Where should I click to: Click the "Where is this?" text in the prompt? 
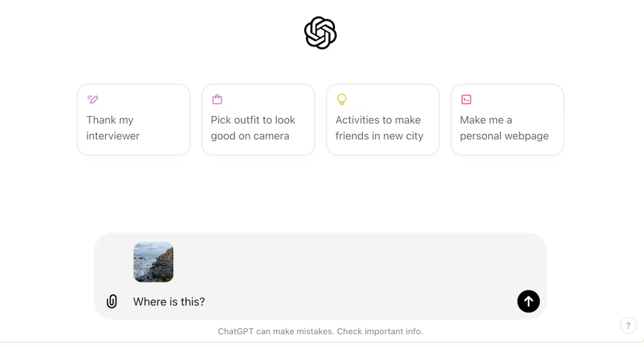click(x=169, y=301)
